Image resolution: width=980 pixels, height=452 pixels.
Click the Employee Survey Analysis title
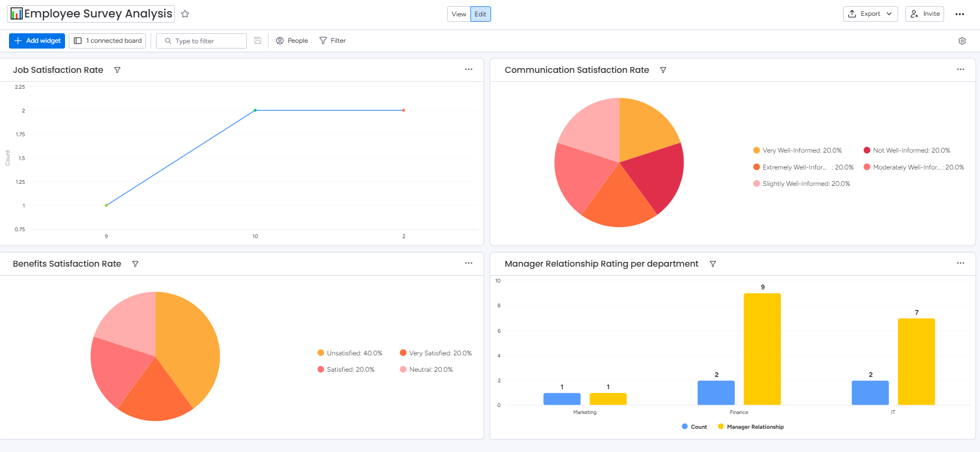[x=98, y=14]
